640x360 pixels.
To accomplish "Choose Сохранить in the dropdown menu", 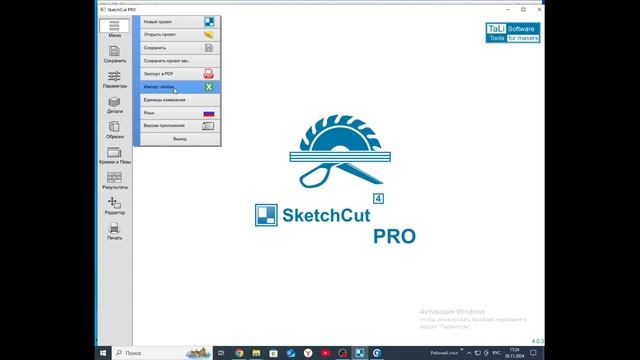I will 180,48.
